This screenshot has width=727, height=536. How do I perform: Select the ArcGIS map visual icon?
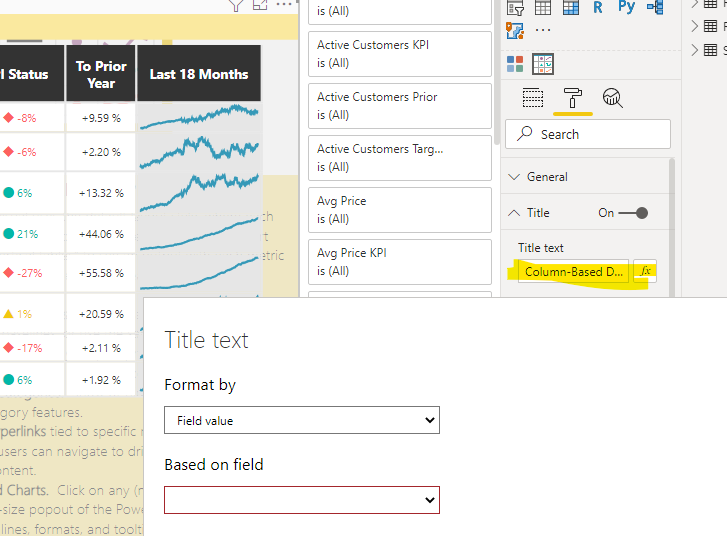515,31
